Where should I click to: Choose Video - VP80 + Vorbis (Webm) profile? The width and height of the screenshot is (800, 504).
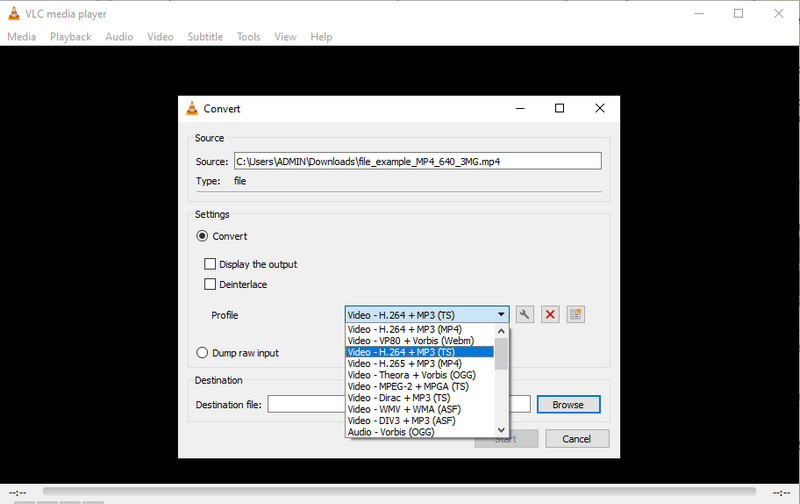coord(419,341)
